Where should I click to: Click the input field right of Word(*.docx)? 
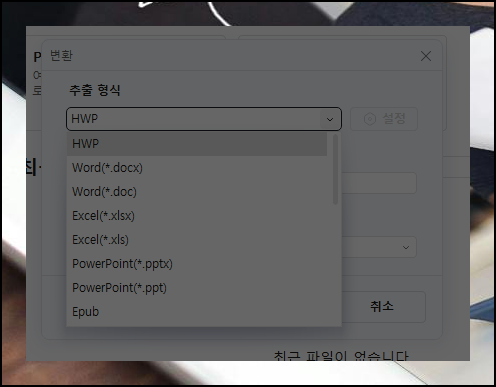click(x=379, y=183)
